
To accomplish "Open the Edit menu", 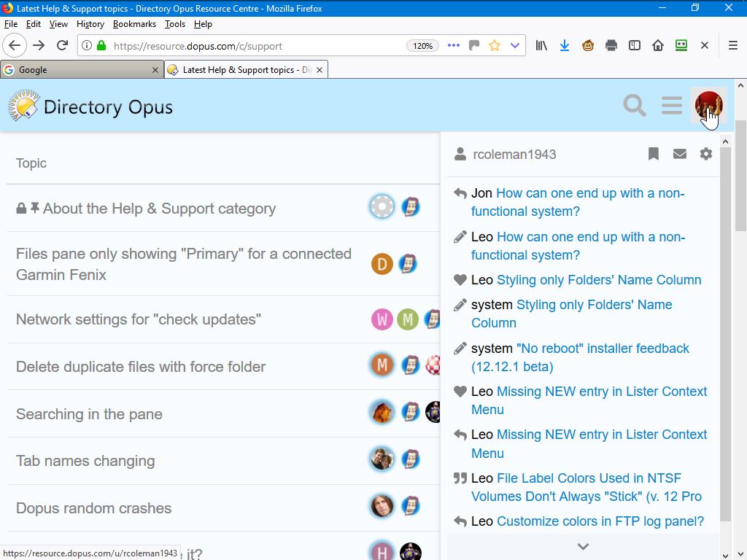I will click(34, 24).
